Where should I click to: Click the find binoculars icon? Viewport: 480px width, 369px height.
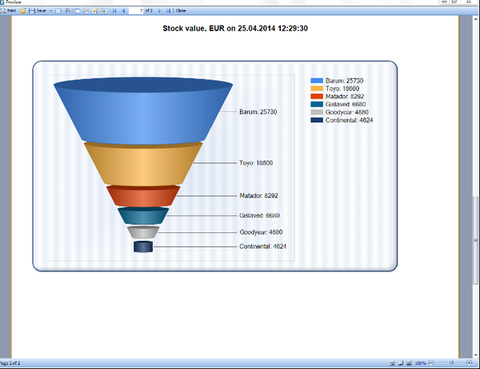tap(68, 11)
